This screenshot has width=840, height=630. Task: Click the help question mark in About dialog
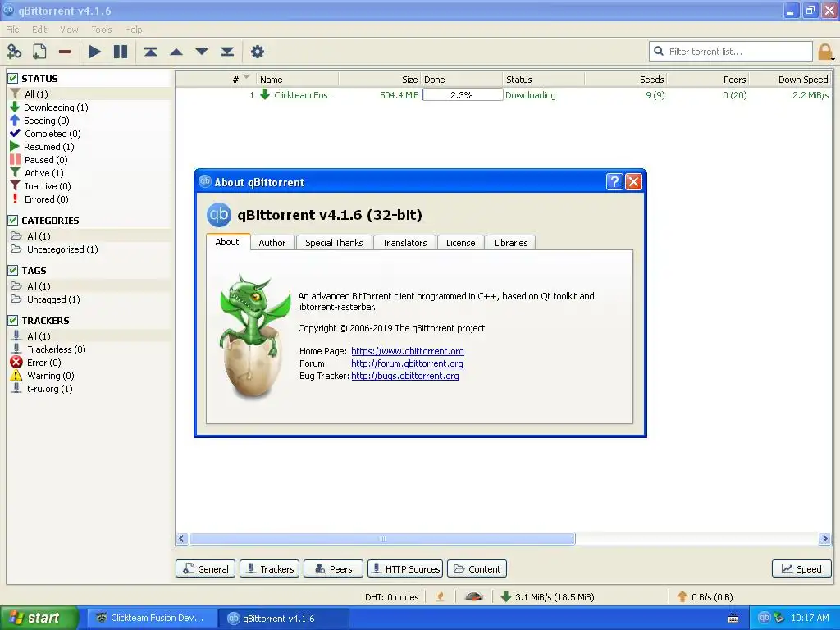coord(614,181)
